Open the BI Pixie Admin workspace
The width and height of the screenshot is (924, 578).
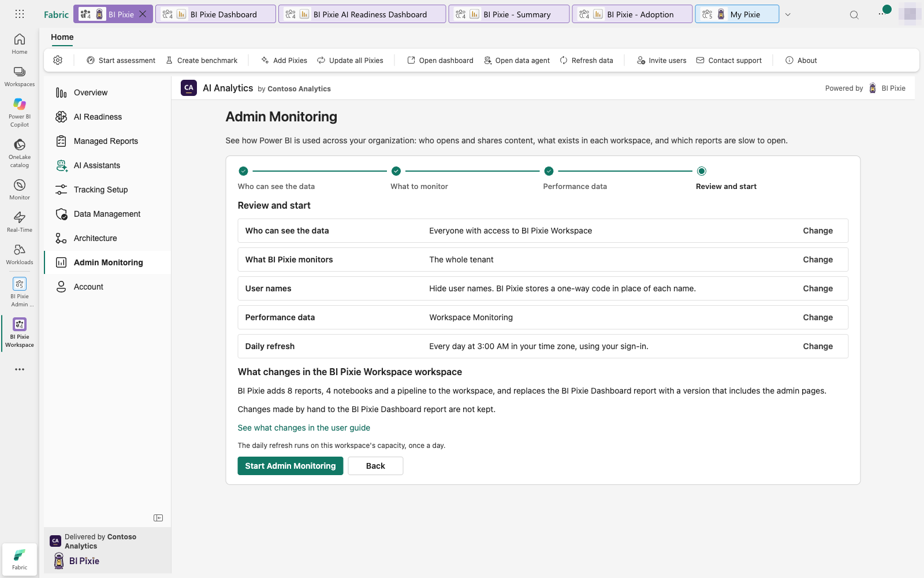(20, 292)
